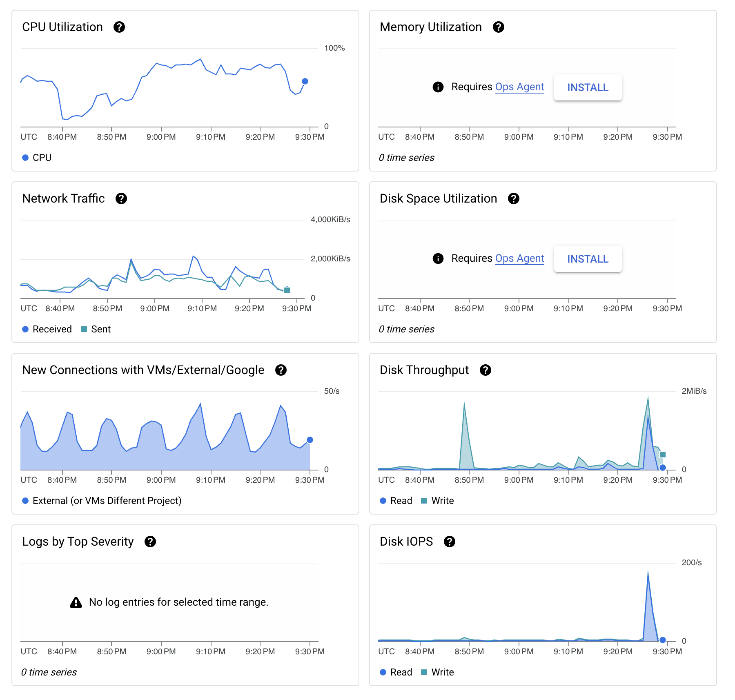Click latest point on New Connections chart
The height and width of the screenshot is (700, 735).
coord(310,440)
